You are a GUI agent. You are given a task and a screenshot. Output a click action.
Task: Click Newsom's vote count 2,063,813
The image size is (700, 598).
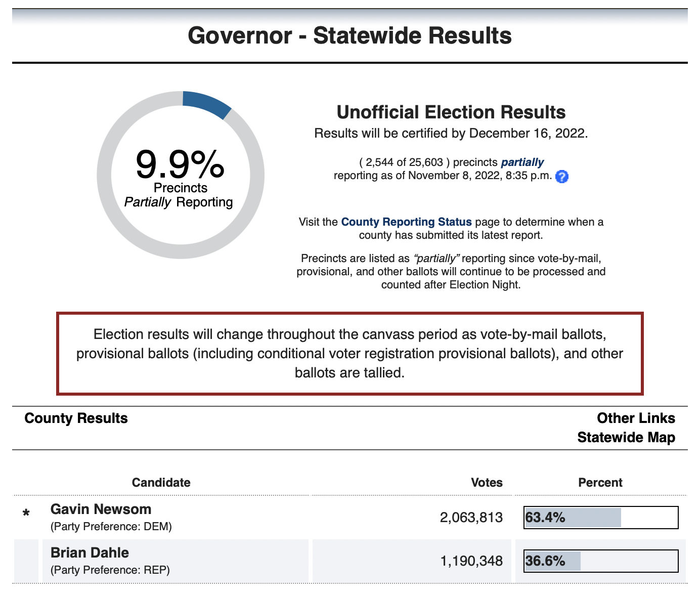(x=471, y=518)
